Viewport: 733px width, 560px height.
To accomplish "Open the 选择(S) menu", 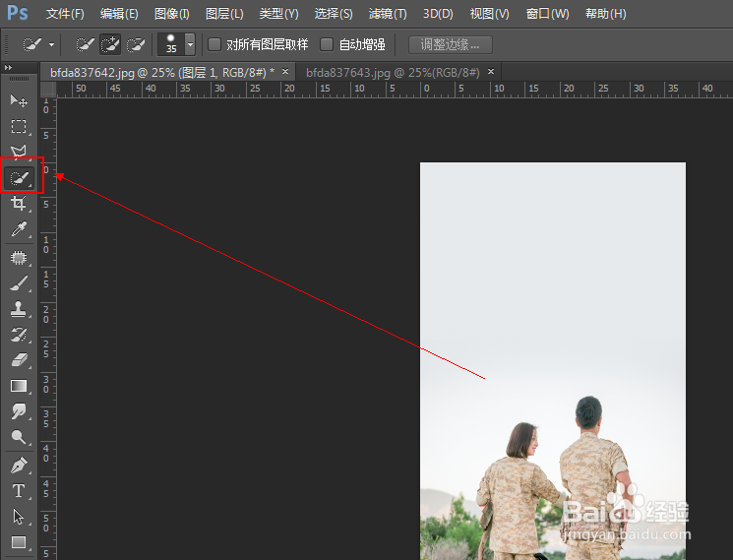I will coord(334,14).
